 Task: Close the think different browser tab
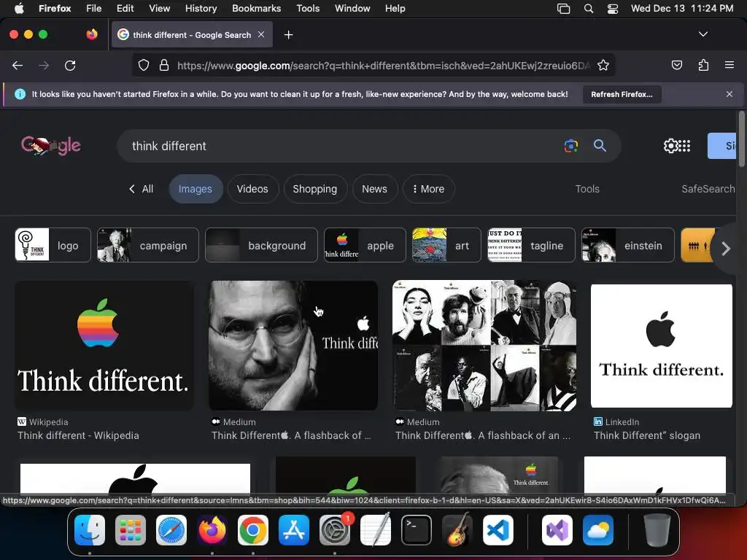pyautogui.click(x=261, y=34)
